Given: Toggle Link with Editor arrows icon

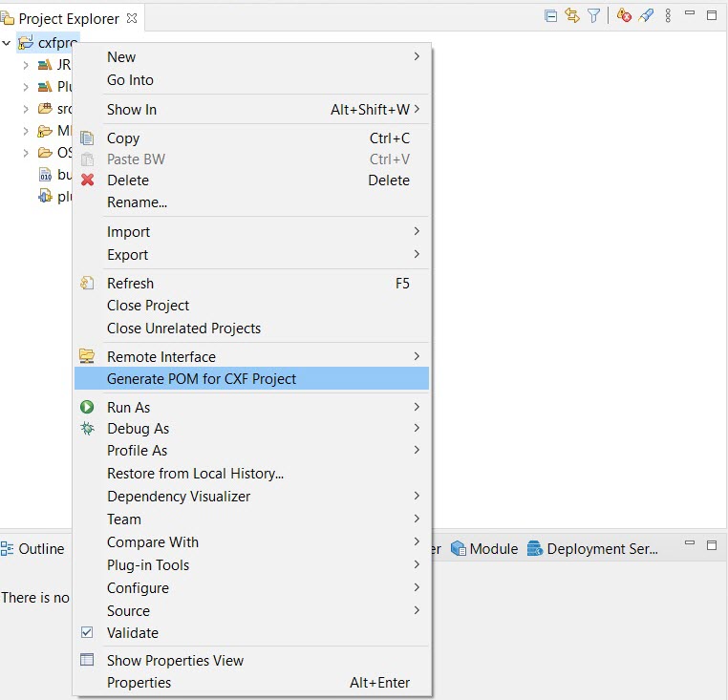Looking at the screenshot, I should coord(572,15).
